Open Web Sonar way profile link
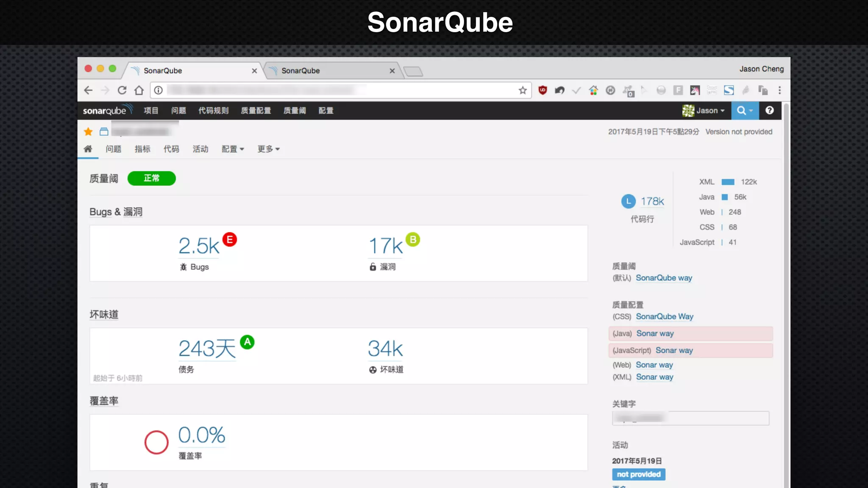Viewport: 868px width, 488px height. click(x=654, y=365)
